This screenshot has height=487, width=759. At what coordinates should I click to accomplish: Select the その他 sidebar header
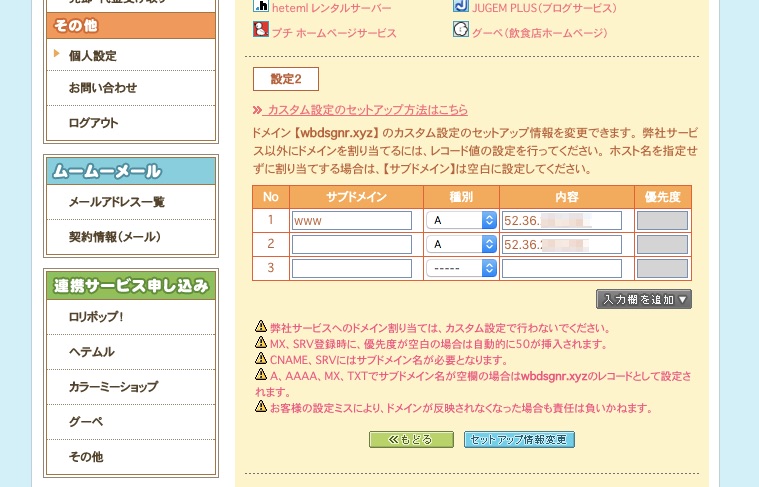click(x=131, y=25)
